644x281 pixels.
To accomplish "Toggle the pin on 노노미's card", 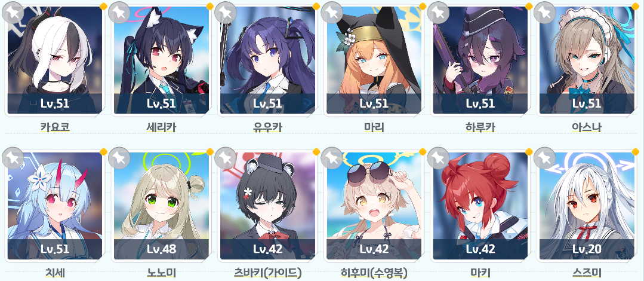I will (119, 158).
